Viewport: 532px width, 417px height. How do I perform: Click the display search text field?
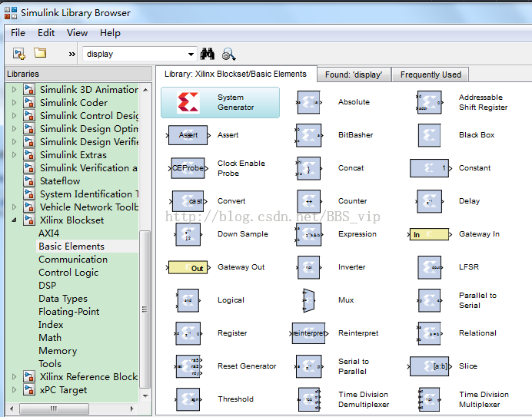[x=135, y=54]
